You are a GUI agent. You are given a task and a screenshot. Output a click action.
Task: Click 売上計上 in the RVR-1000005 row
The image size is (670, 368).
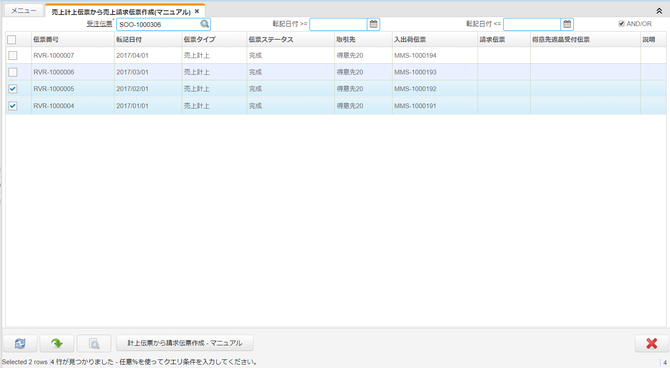(197, 89)
